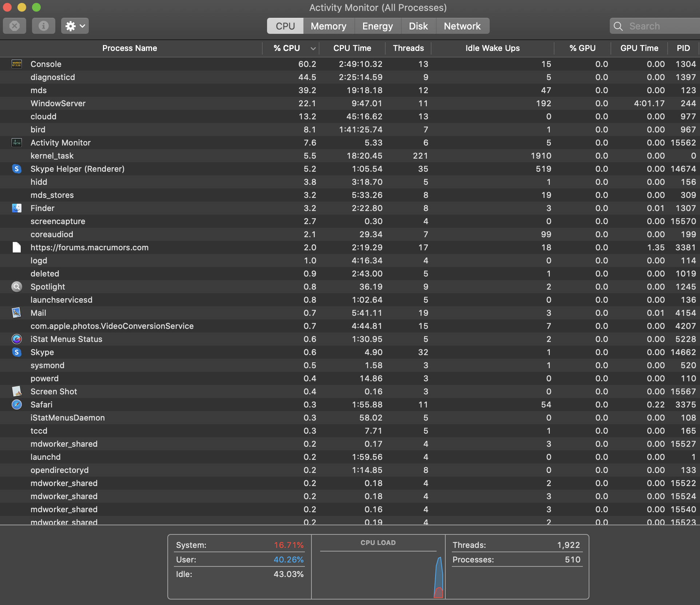The image size is (700, 605).
Task: Select the powerd process row
Action: coord(350,378)
